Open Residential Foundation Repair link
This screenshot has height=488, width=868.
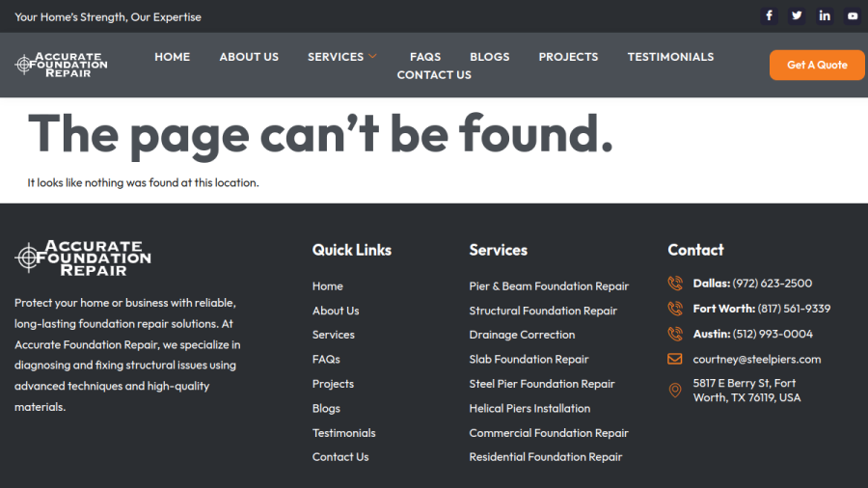point(546,457)
